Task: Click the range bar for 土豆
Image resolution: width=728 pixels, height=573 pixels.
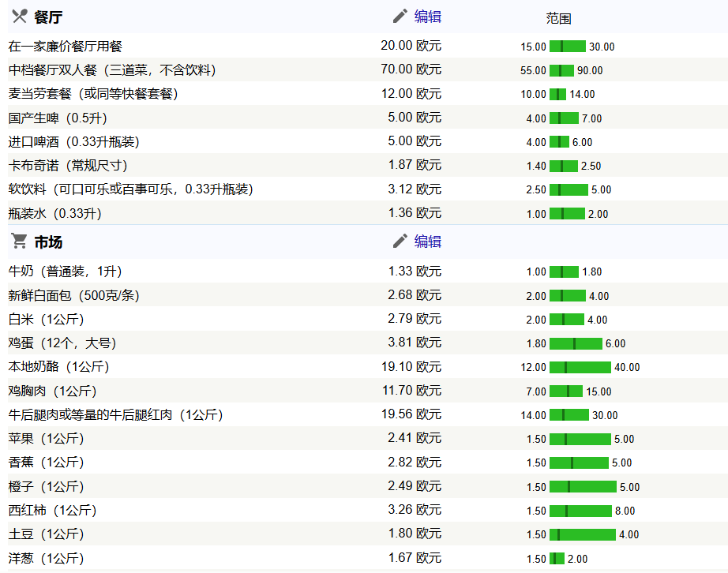Action: tap(582, 534)
